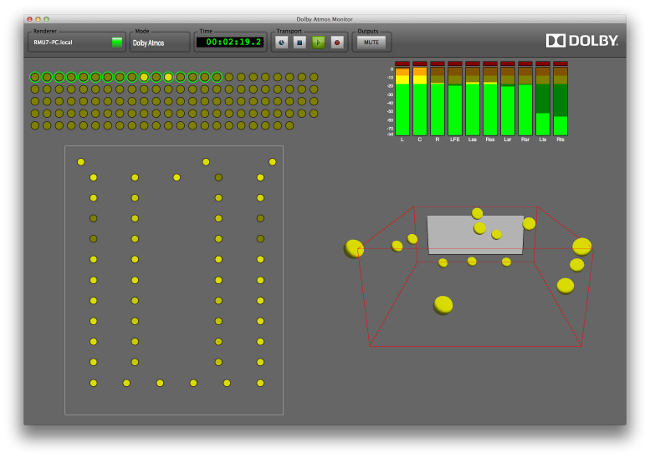Click the Dolby Atmos Monitor window title
Viewport: 650px width, 458px height.
pos(324,19)
